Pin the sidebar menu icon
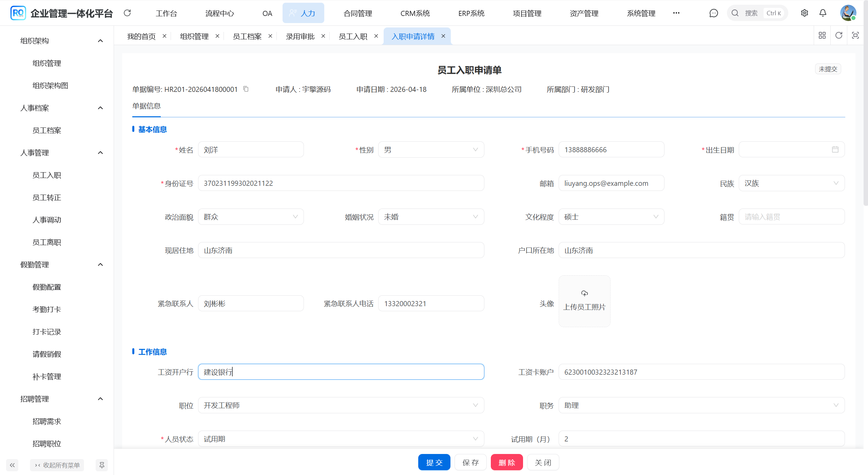Viewport: 868px width, 475px height. (x=102, y=465)
